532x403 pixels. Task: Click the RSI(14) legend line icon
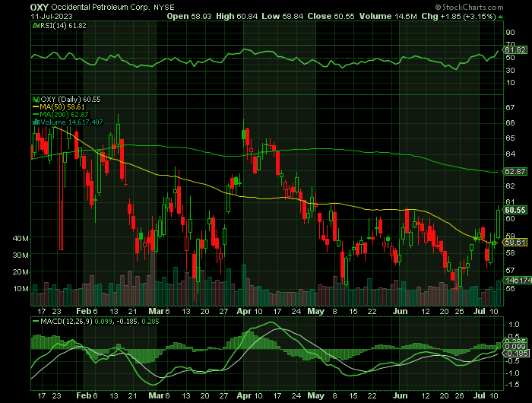click(35, 25)
